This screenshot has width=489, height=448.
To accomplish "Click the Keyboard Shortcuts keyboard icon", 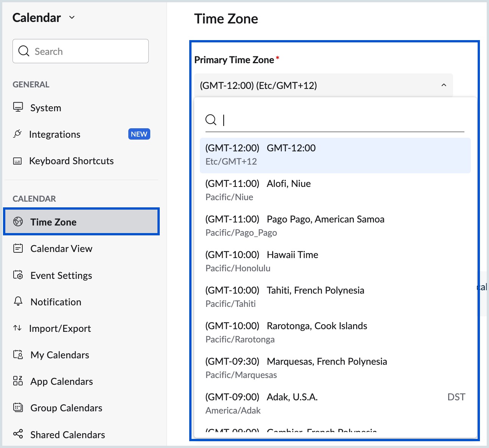I will tap(17, 161).
